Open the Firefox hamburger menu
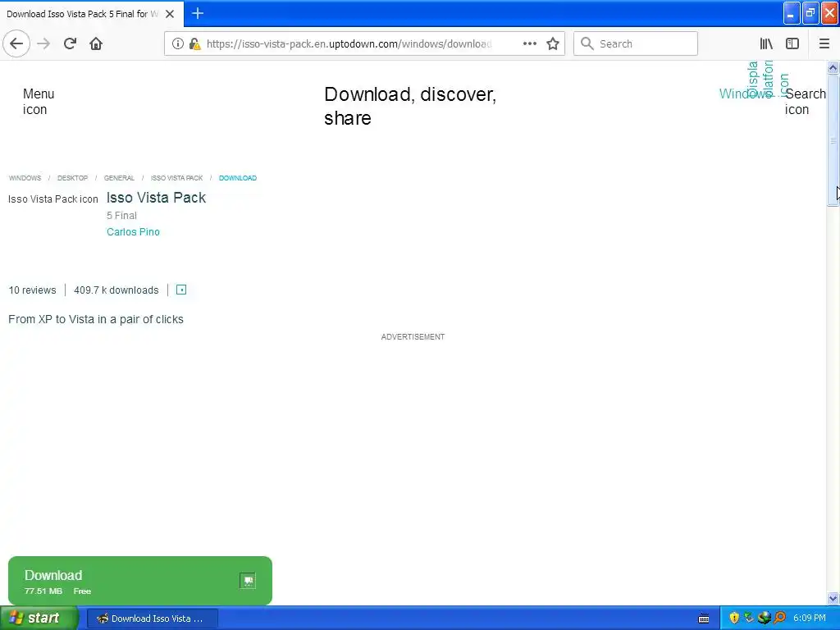 pos(824,43)
